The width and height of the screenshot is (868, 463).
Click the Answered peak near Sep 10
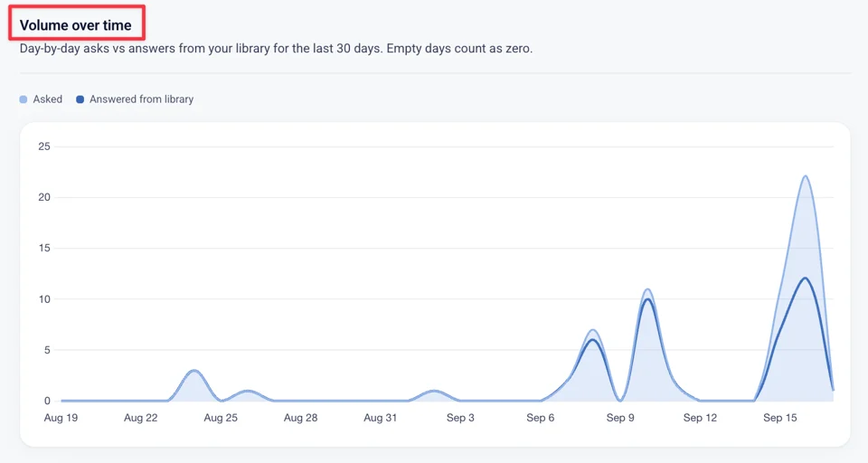tap(647, 299)
